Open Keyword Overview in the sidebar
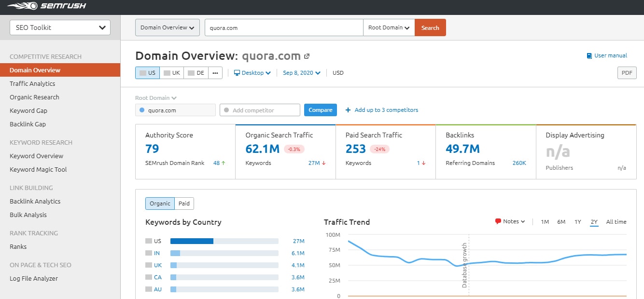 pos(36,156)
